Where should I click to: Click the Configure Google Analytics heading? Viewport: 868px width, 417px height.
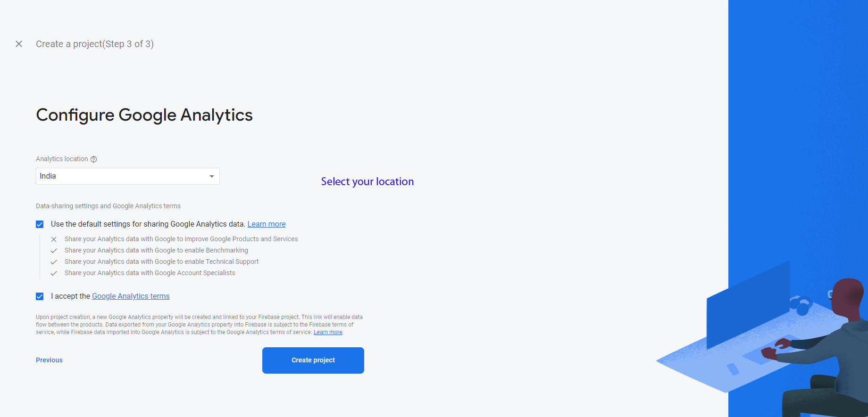coord(144,115)
